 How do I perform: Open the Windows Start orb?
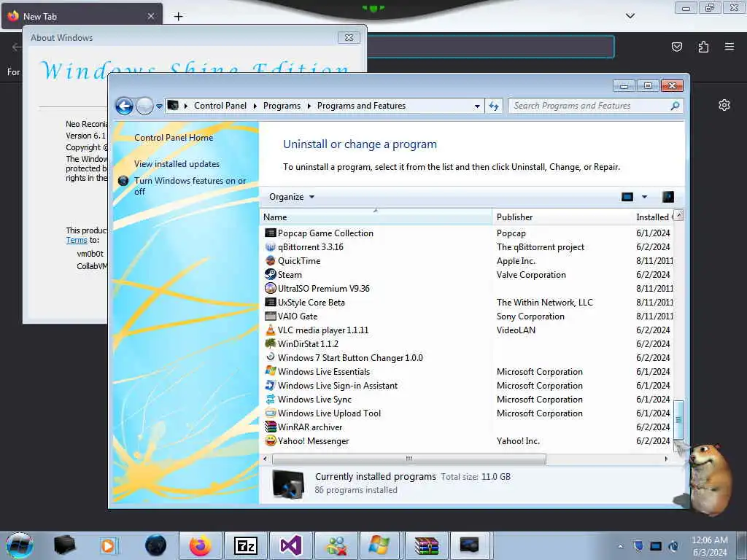20,545
